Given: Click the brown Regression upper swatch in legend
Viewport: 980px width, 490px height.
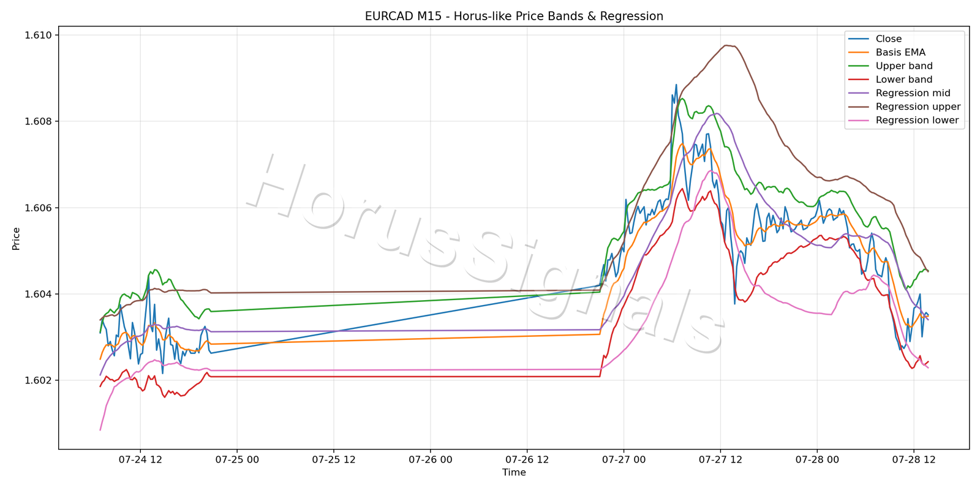Looking at the screenshot, I should pos(858,107).
